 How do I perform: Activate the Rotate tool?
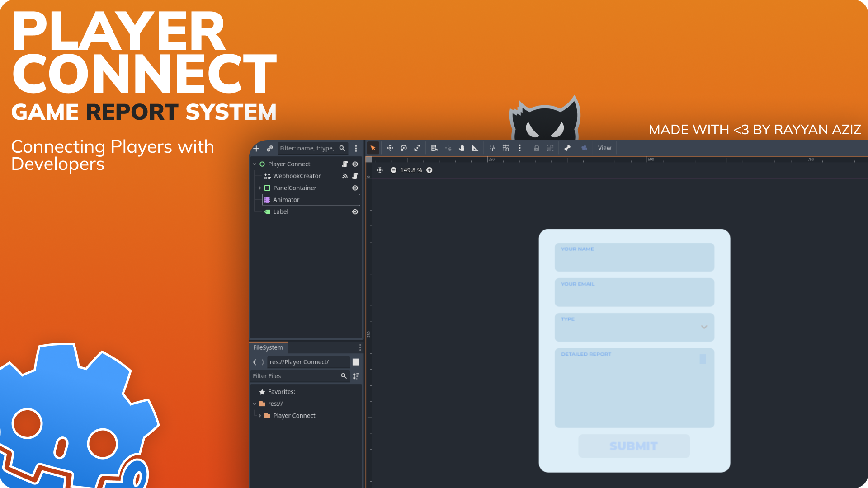point(403,148)
